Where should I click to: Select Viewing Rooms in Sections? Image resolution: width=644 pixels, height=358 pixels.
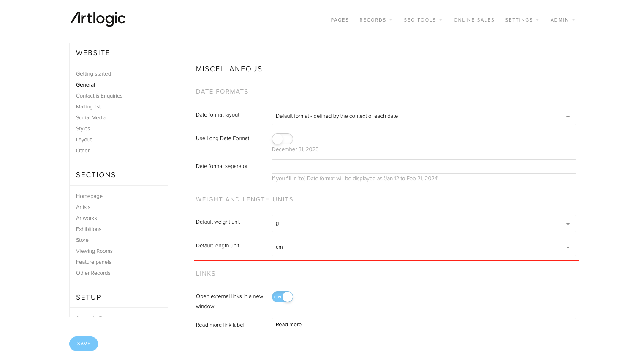coord(94,251)
